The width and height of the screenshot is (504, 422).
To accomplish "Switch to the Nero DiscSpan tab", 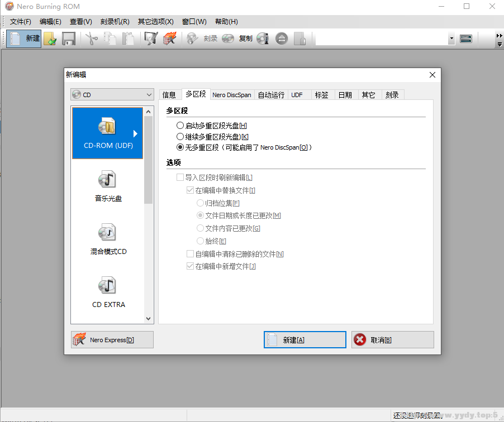I will 232,95.
